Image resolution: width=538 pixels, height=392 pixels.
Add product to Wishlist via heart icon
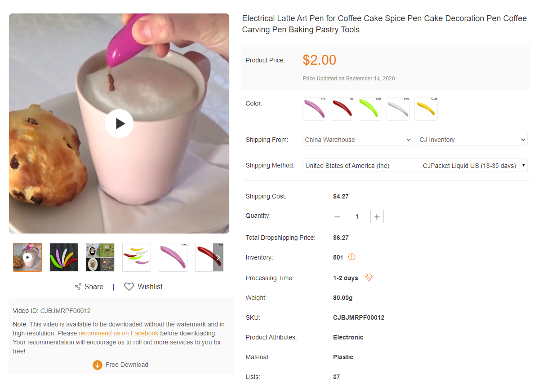129,286
